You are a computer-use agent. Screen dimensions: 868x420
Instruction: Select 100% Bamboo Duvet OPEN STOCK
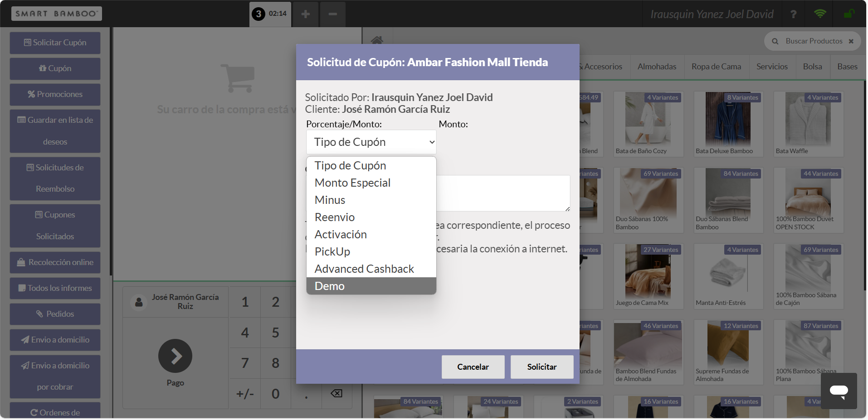coord(808,200)
